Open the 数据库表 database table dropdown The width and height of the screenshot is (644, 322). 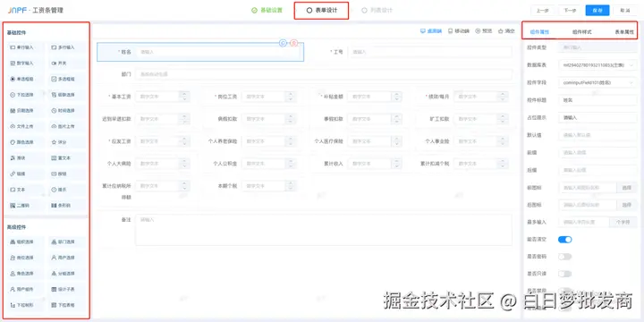(597, 65)
